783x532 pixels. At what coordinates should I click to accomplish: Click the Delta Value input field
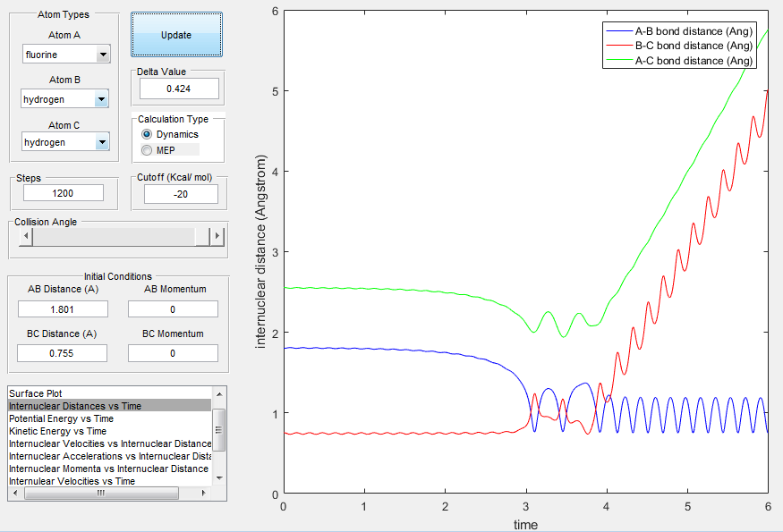coord(179,89)
